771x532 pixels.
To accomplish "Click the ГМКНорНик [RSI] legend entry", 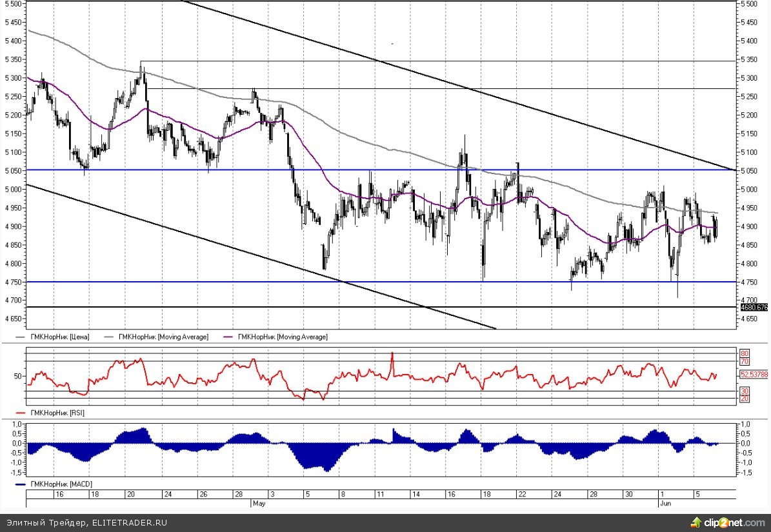I will click(x=56, y=412).
